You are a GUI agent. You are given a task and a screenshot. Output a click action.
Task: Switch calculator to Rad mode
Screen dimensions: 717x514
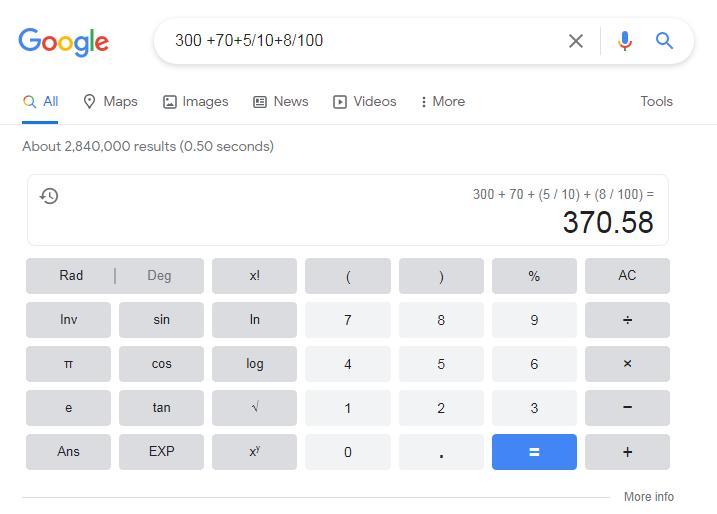coord(71,276)
